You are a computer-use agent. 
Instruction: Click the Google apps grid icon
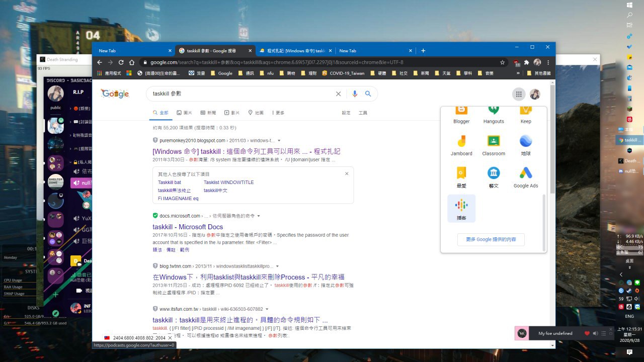(518, 94)
